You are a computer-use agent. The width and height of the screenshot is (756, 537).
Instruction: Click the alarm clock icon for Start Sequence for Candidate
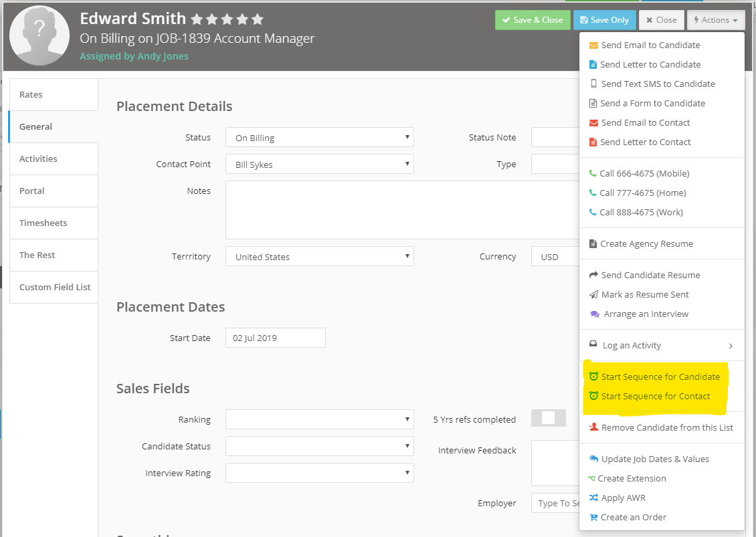click(x=593, y=377)
